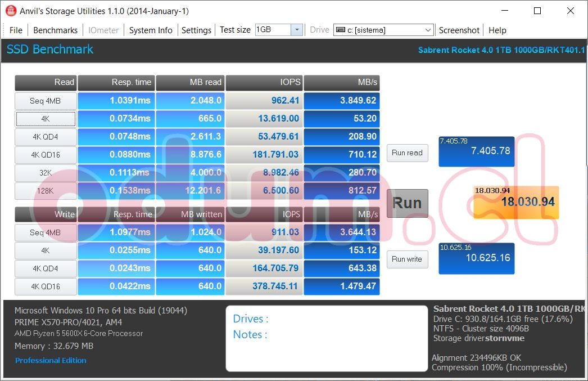
Task: Open the Benchmarks menu
Action: pyautogui.click(x=55, y=30)
